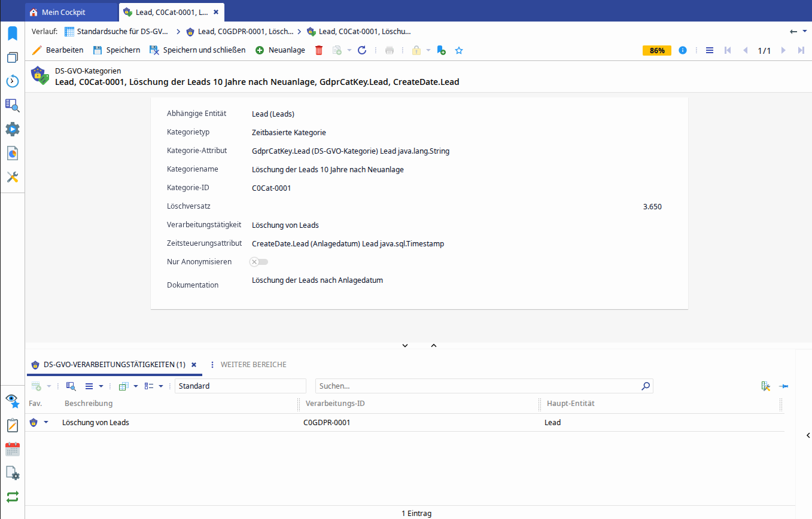Click the blue document-with-plus icon in toolbar

[x=441, y=50]
